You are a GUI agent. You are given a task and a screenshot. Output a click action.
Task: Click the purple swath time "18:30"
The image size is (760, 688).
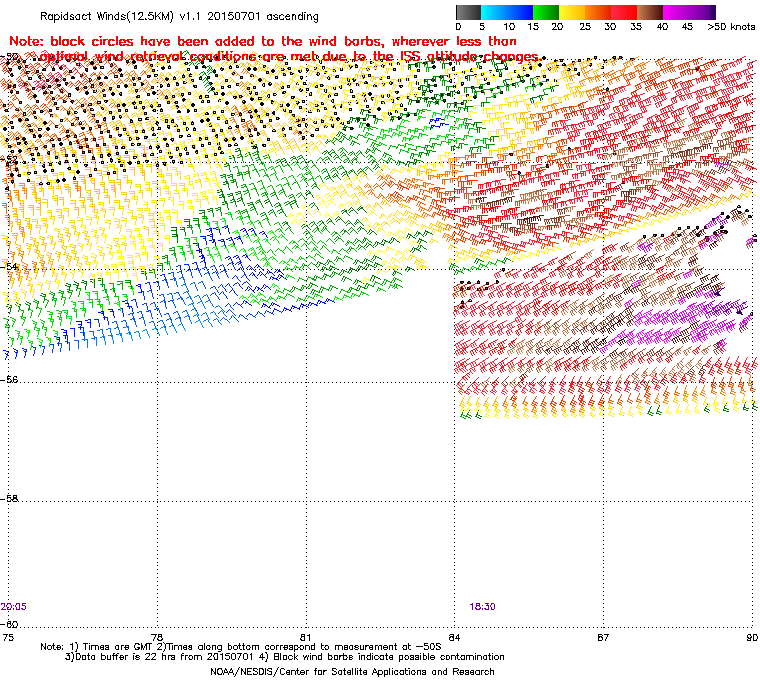click(482, 607)
